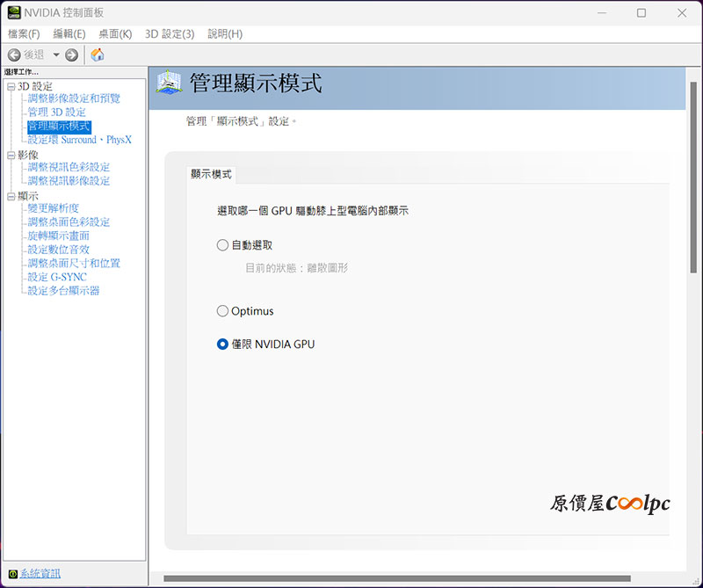This screenshot has height=588, width=703.
Task: Open the back history dropdown arrow
Action: point(56,54)
